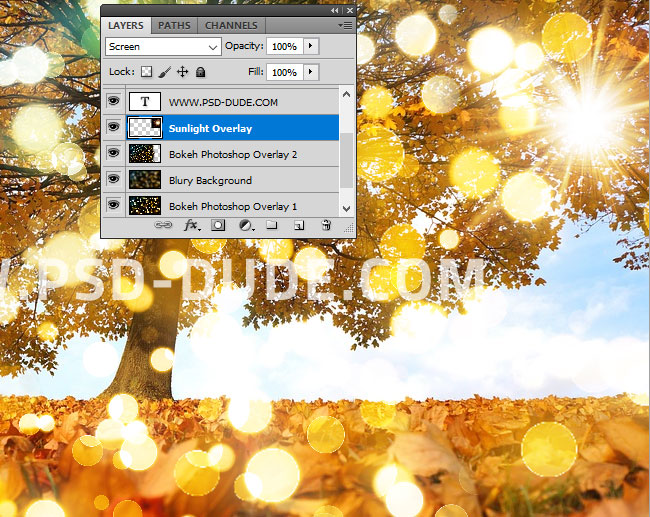This screenshot has height=517, width=650.
Task: Delete layer with the trash icon
Action: pos(325,226)
